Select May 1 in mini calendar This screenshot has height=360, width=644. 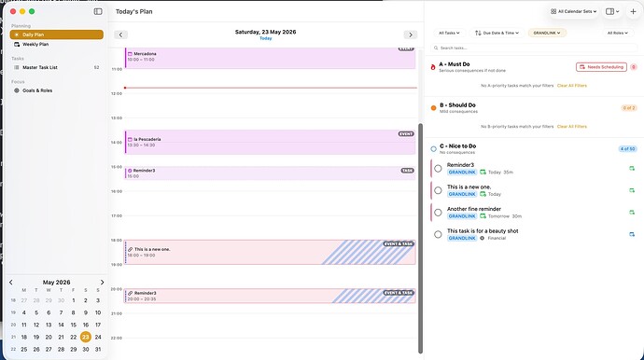[73, 300]
